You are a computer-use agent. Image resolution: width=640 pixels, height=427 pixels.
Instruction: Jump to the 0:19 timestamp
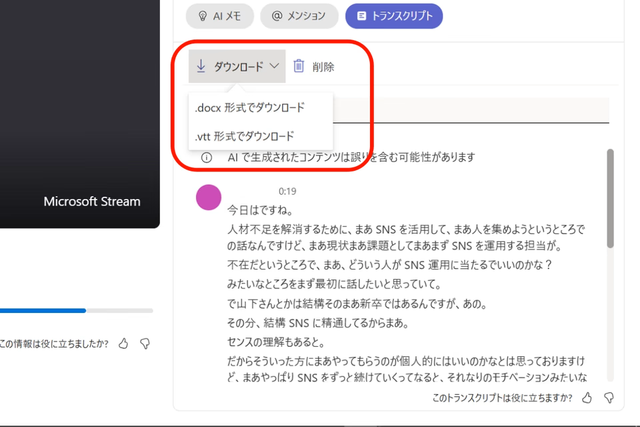pyautogui.click(x=287, y=191)
